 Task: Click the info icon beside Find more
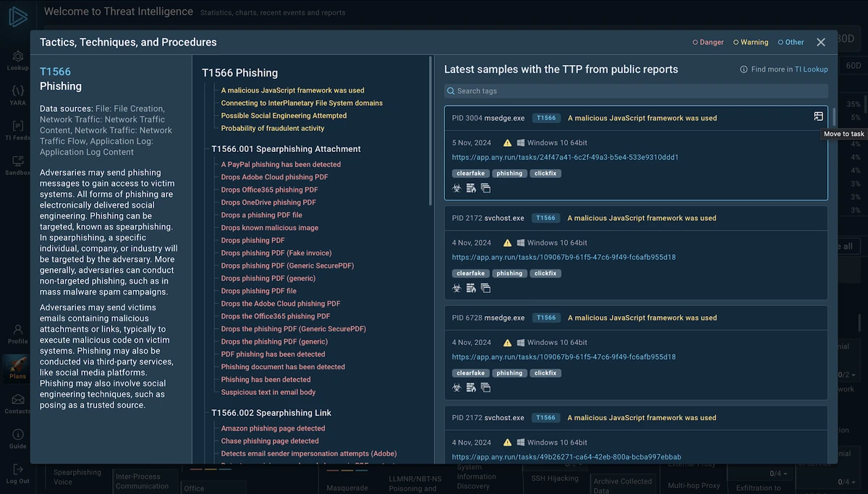(x=744, y=69)
